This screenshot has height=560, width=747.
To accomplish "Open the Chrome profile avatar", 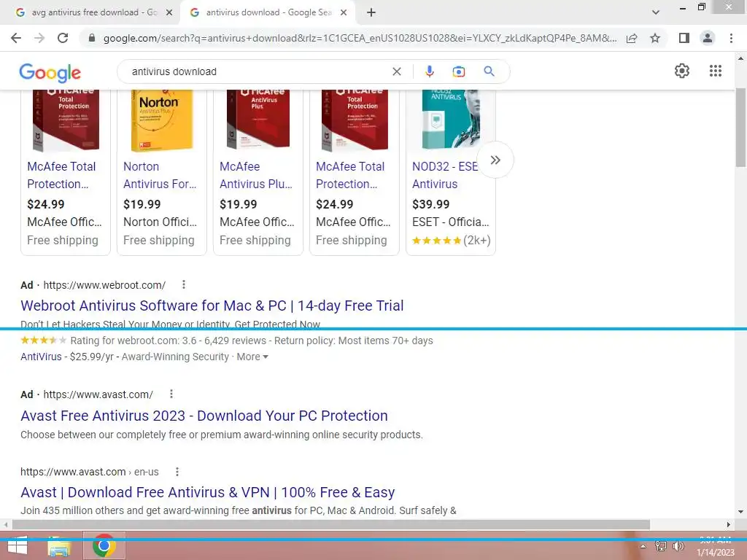I will [708, 38].
